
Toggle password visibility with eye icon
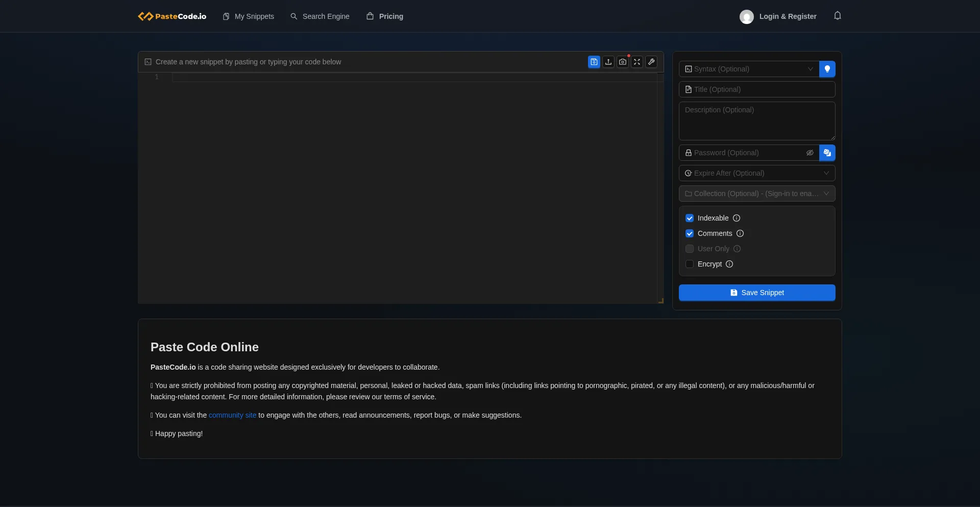(810, 153)
